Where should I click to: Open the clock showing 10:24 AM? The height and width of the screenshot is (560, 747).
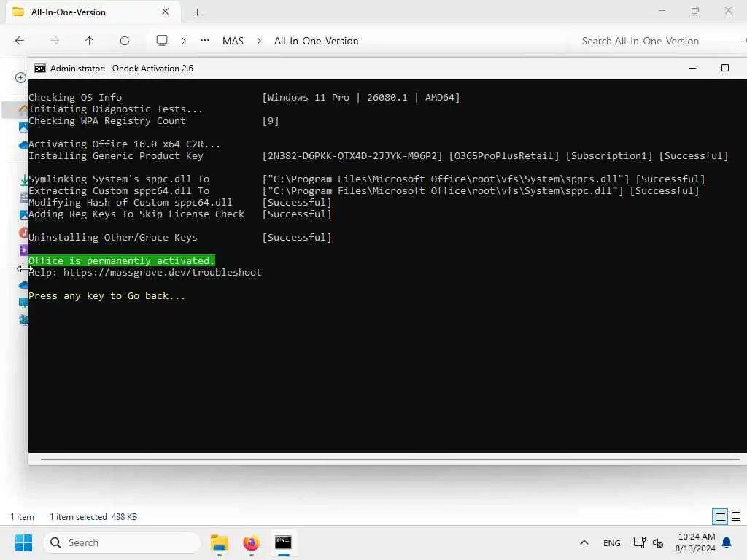695,542
